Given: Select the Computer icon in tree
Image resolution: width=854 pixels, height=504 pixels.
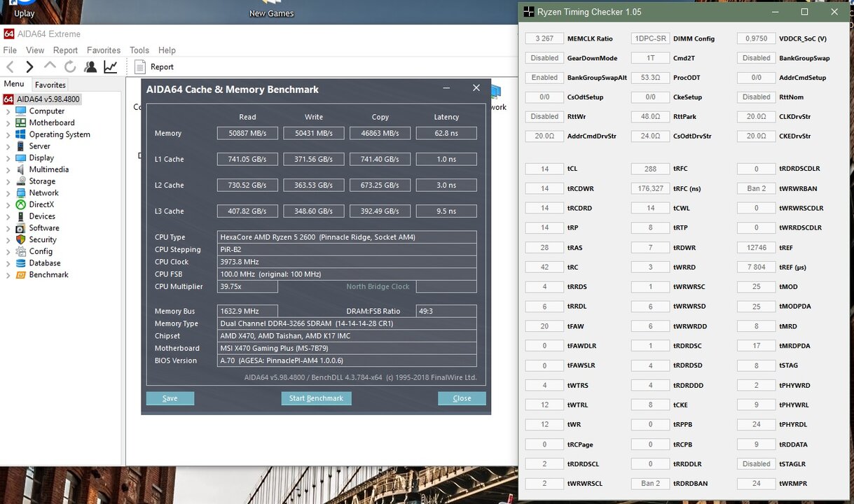Looking at the screenshot, I should [20, 111].
